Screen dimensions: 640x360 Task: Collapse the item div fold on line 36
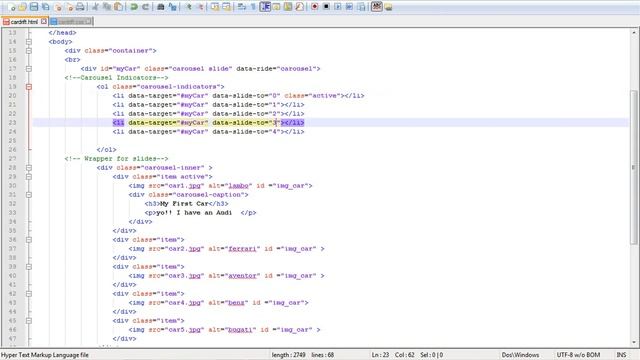29,240
